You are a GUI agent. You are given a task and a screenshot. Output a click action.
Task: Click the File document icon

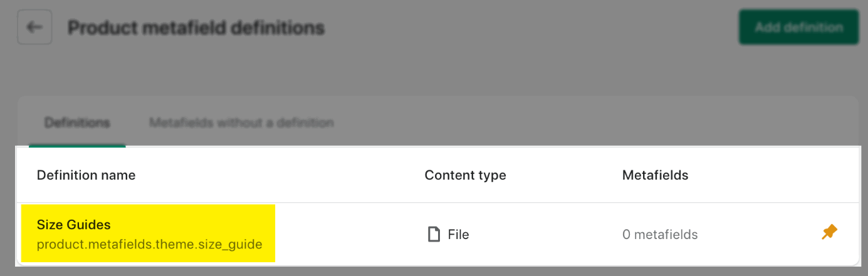(433, 235)
